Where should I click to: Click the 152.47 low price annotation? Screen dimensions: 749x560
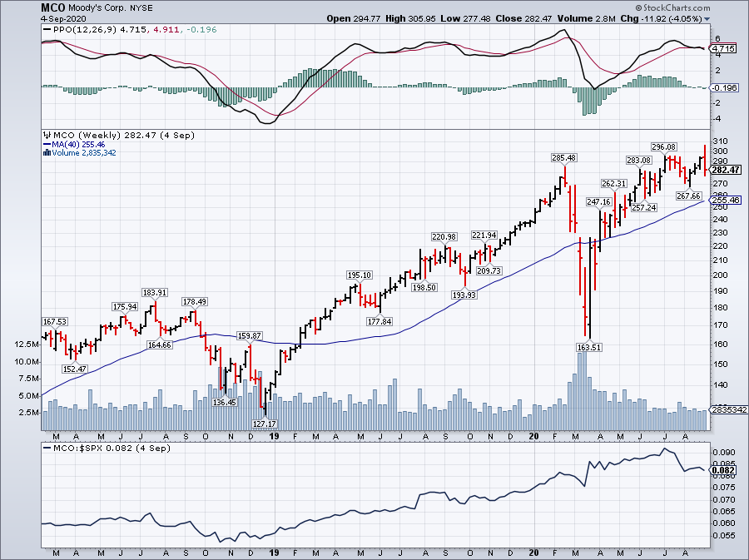tap(75, 369)
